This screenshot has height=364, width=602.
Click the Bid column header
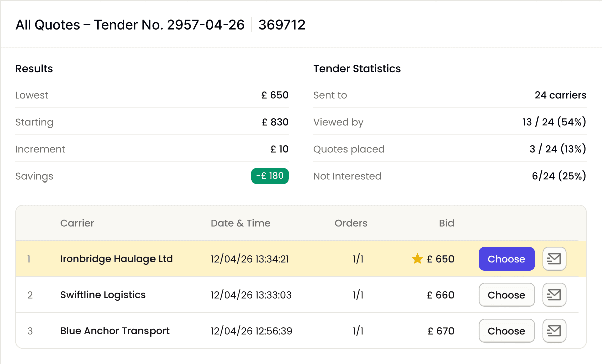pos(446,223)
